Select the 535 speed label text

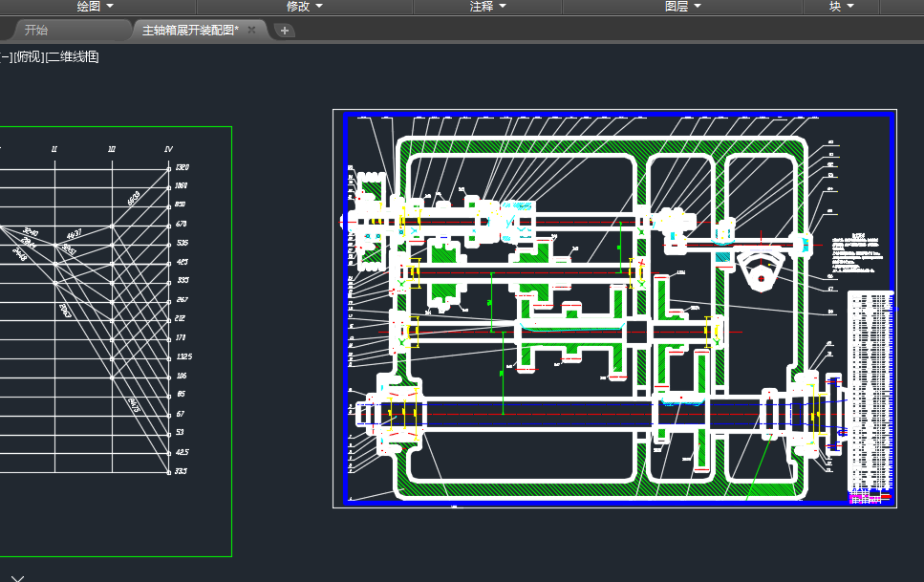coord(183,243)
